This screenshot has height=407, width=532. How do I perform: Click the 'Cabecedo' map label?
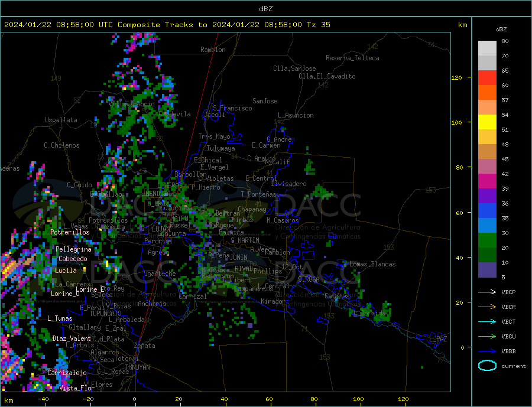click(x=73, y=259)
